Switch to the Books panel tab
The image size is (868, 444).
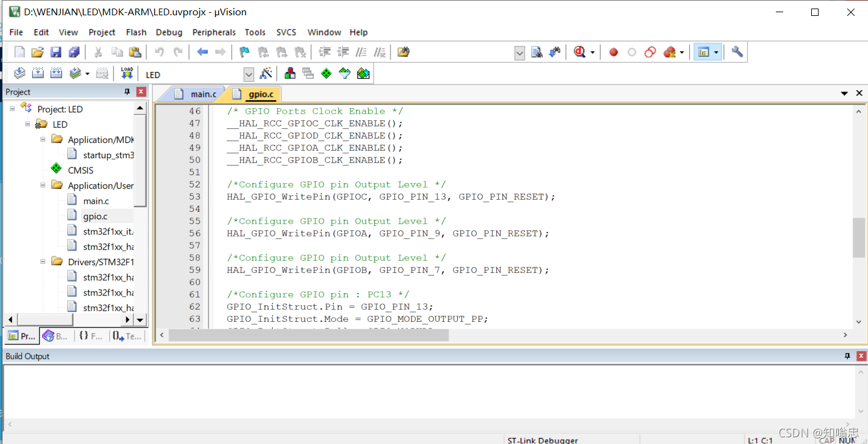[56, 336]
